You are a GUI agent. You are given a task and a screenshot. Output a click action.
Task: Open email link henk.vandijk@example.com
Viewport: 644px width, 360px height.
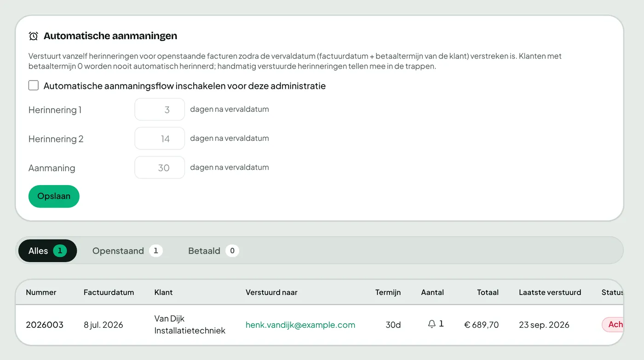(x=300, y=325)
